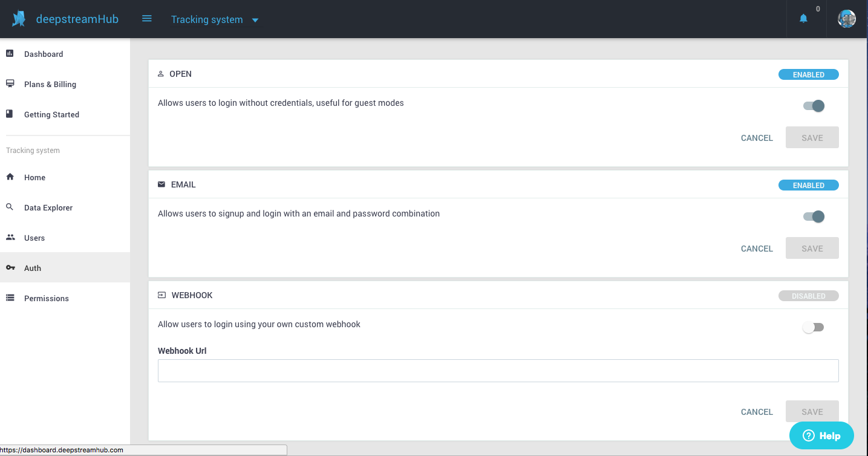Screen dimensions: 868x456
Task: Open the user avatar profile menu
Action: click(846, 19)
